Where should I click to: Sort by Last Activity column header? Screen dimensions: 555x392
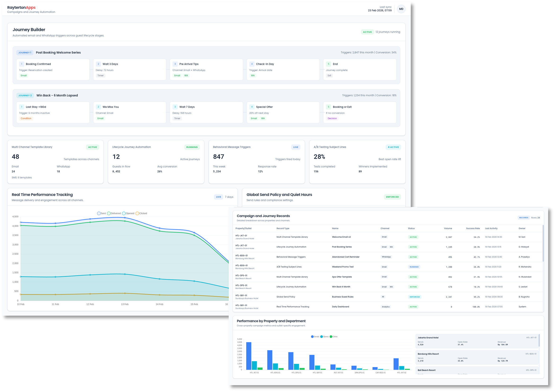pyautogui.click(x=491, y=228)
